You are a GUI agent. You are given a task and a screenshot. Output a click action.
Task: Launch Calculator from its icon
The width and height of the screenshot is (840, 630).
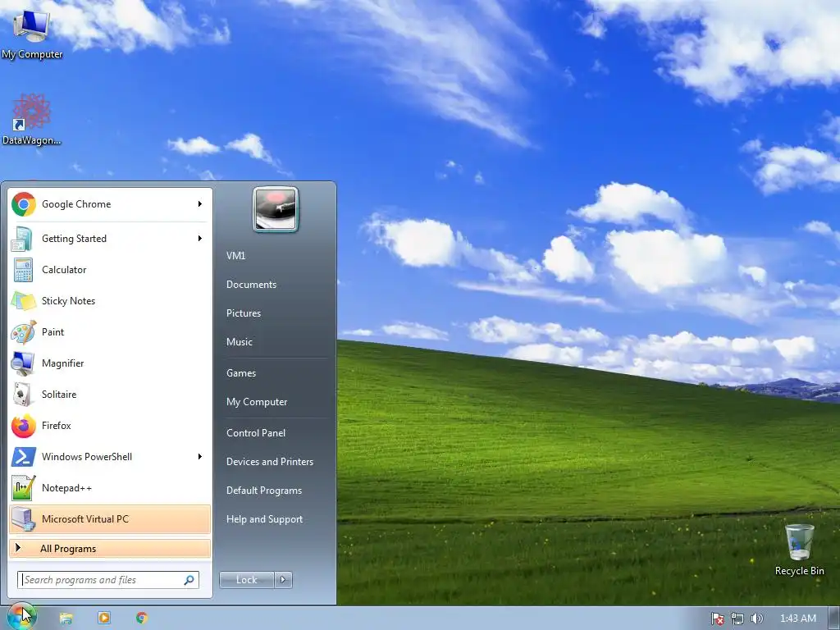tap(23, 270)
